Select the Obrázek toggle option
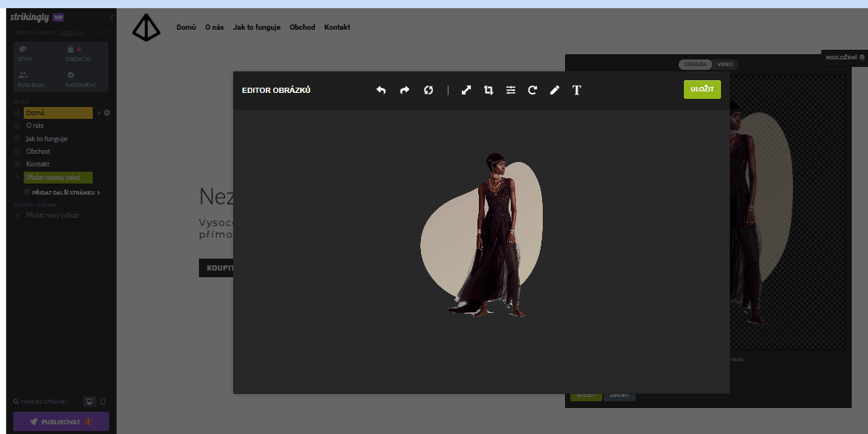 pos(696,65)
